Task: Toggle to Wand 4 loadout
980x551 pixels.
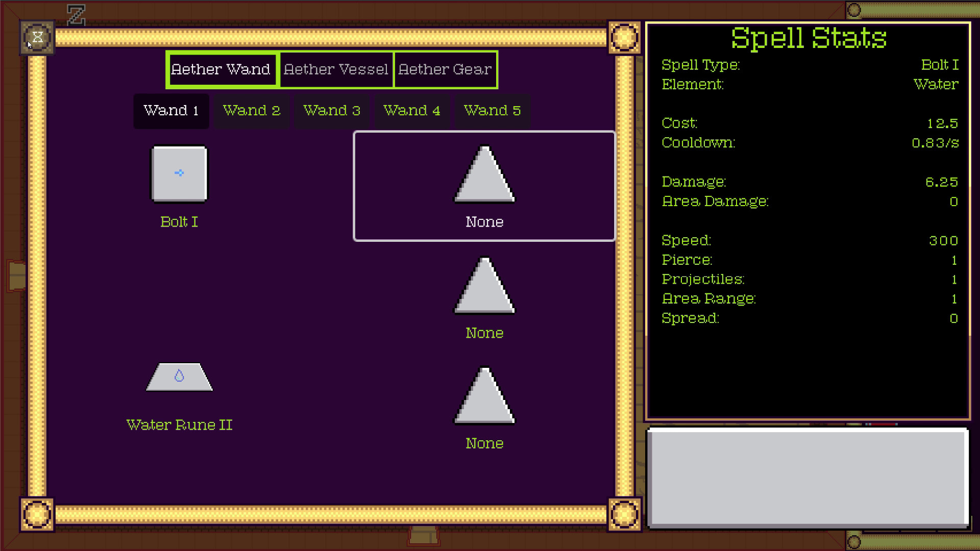Action: tap(410, 110)
